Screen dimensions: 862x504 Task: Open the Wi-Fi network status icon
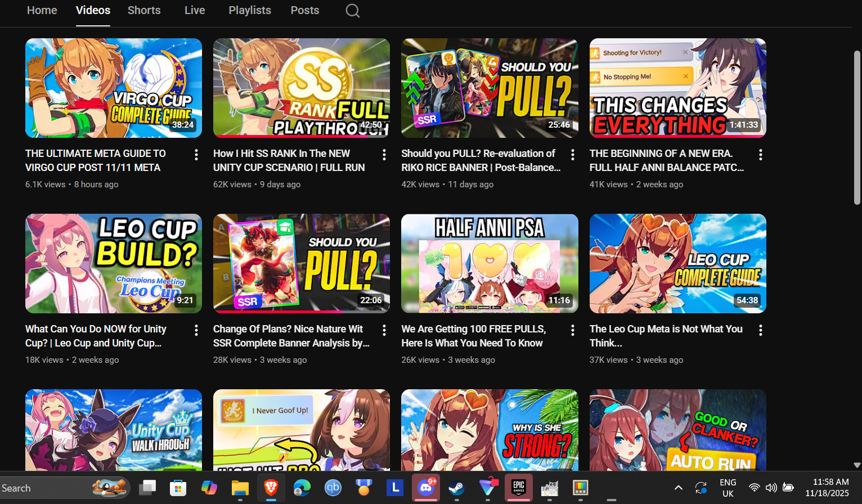point(754,488)
